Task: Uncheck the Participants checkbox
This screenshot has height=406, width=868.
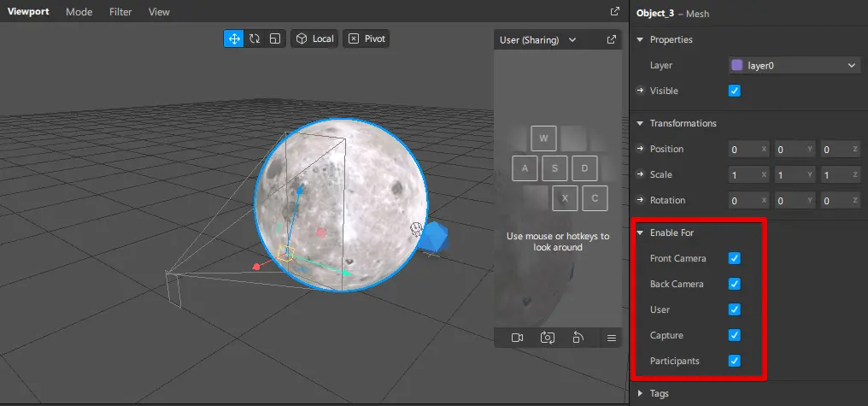Action: pyautogui.click(x=735, y=362)
